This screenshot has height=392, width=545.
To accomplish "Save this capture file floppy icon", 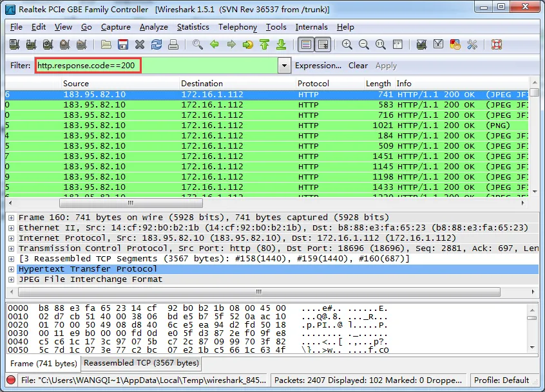I will tap(123, 44).
